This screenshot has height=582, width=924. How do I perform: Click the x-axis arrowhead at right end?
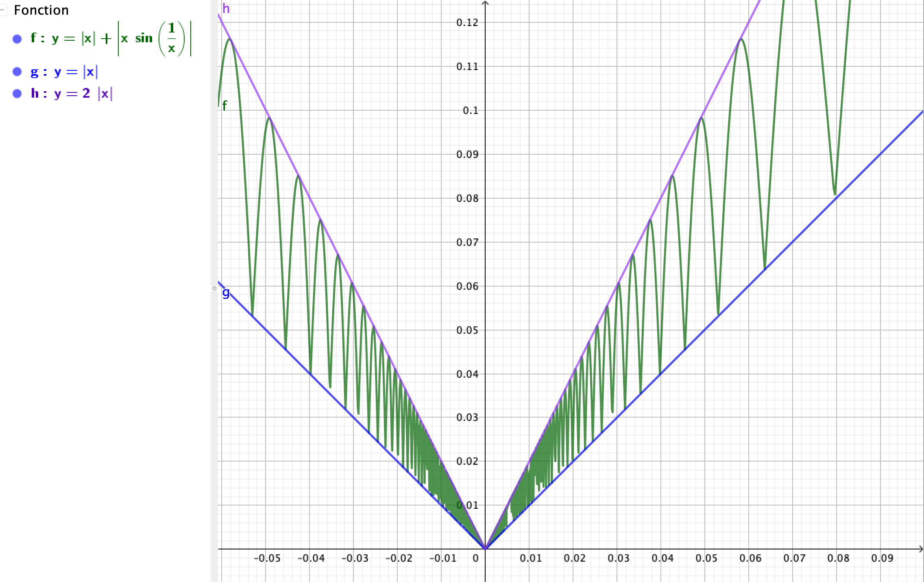pyautogui.click(x=921, y=549)
